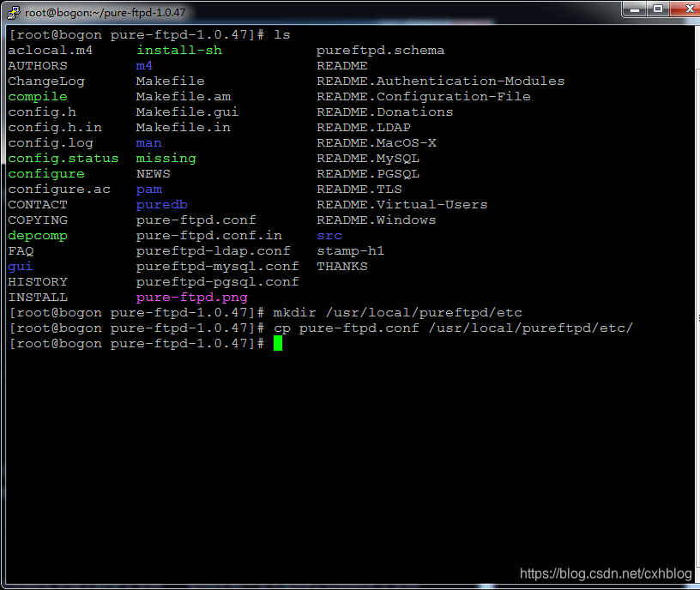Click the AUTHORS file name
The width and height of the screenshot is (700, 590).
[38, 66]
